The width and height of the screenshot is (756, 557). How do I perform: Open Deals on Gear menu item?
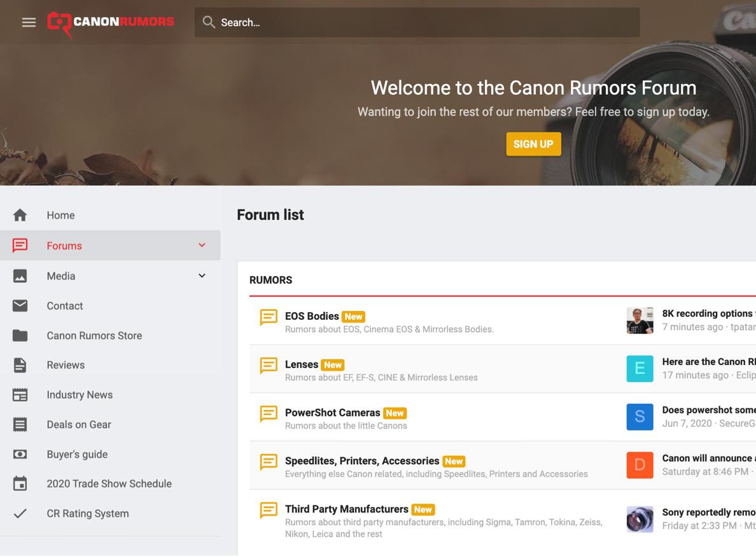[79, 425]
